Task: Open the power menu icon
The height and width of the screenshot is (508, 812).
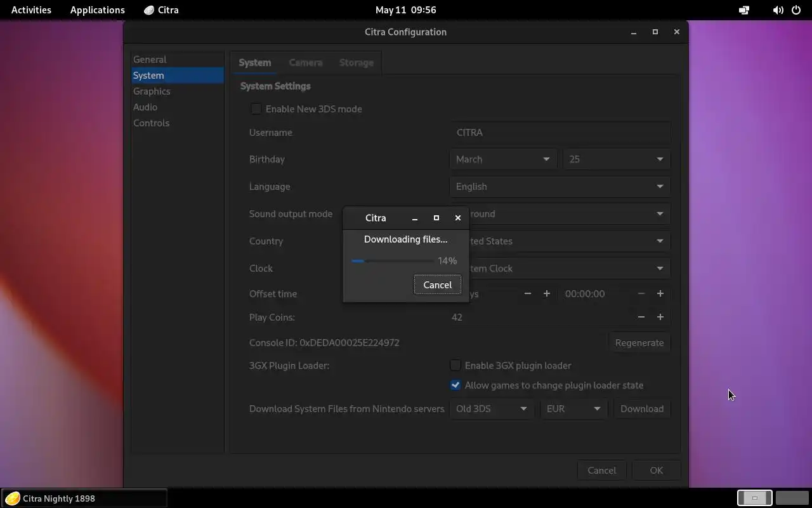Action: (x=797, y=10)
